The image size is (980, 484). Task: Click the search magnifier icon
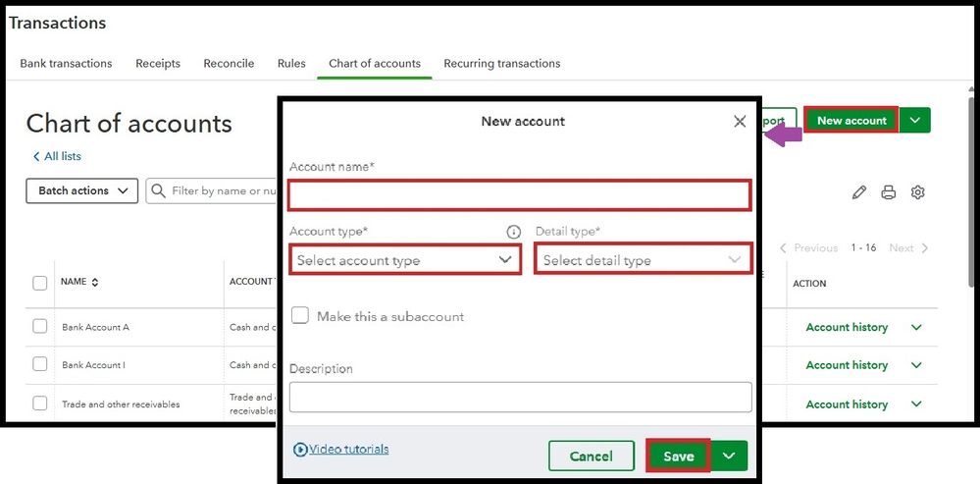click(158, 191)
